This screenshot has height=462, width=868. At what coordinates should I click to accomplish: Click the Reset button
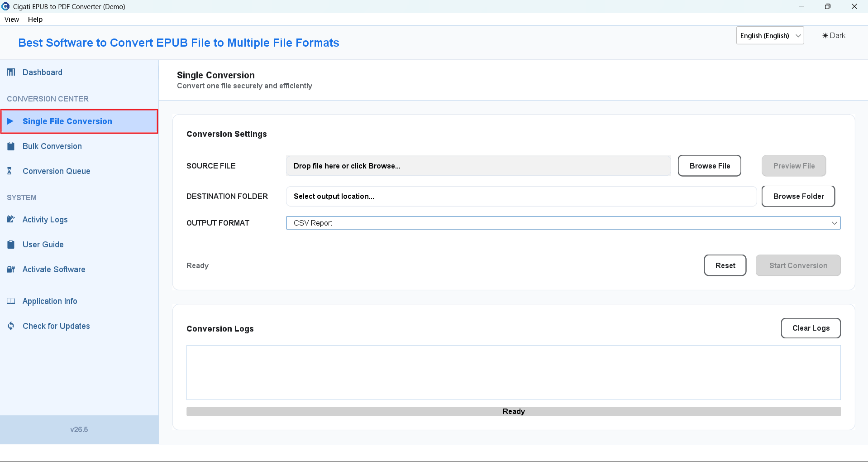725,265
